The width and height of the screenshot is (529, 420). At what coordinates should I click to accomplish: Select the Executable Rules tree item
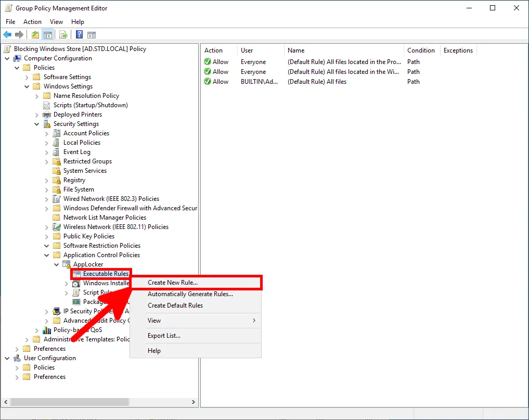coord(101,273)
